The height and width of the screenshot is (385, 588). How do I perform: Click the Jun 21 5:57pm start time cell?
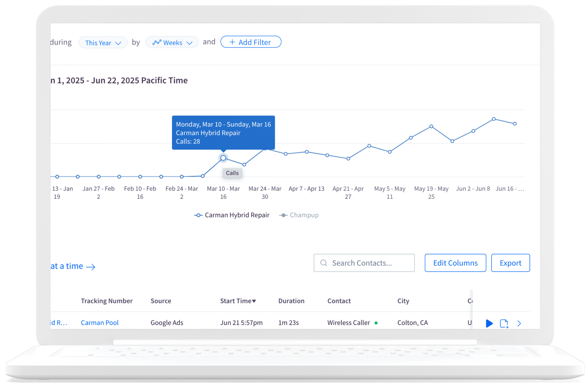[241, 323]
